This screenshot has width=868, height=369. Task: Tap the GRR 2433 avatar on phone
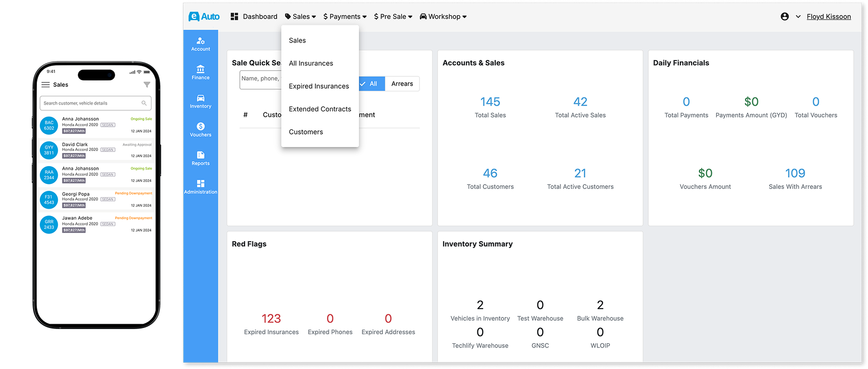[x=49, y=224]
